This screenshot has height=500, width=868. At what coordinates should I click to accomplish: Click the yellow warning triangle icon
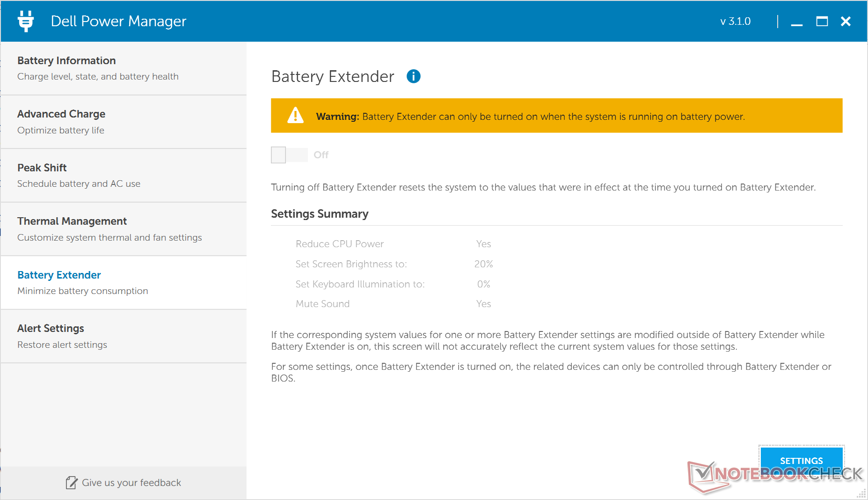[x=295, y=116]
